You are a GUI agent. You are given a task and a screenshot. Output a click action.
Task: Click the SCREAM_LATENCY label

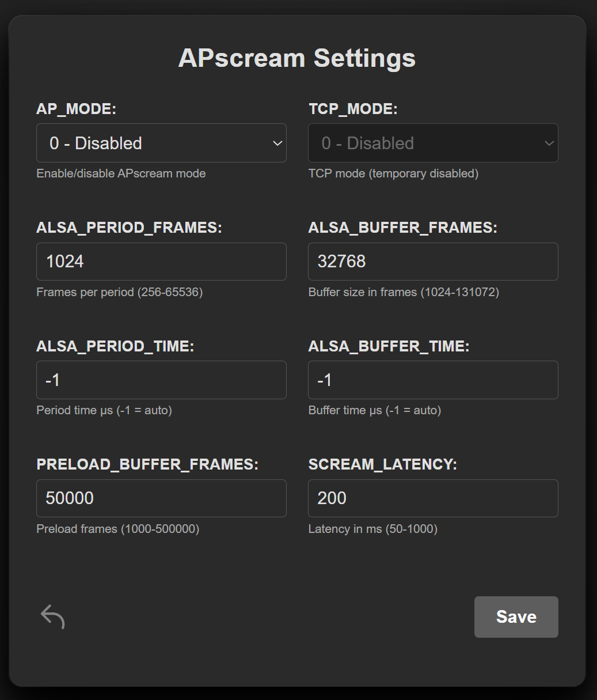[x=383, y=464]
